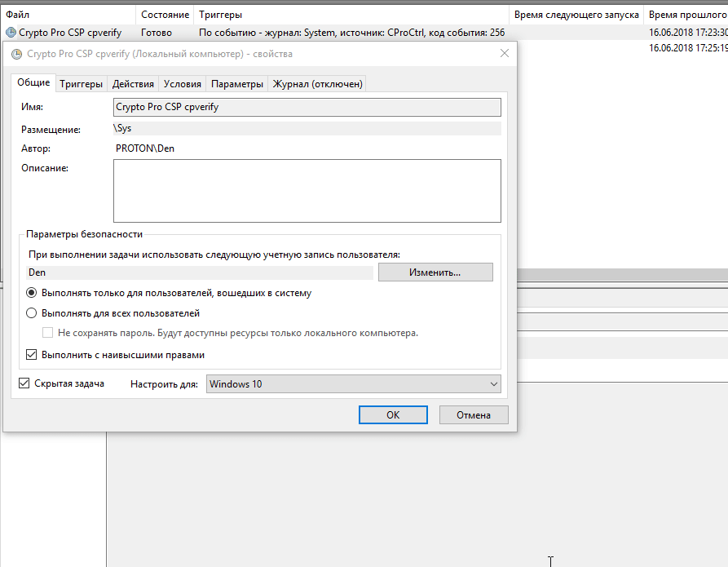Open the Журнал (отключен) tab
728x567 pixels.
tap(317, 84)
